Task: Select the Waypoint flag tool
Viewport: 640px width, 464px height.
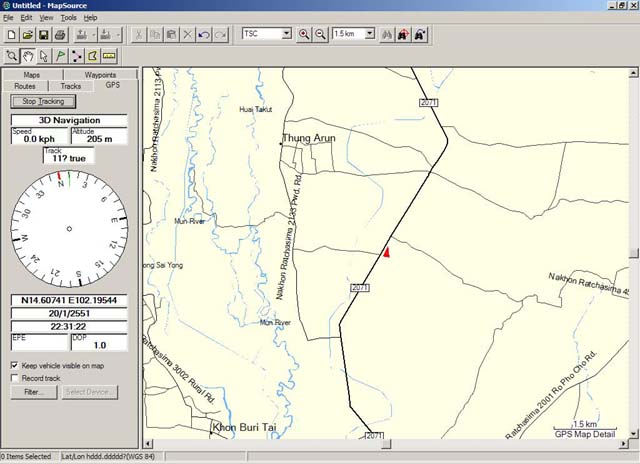Action: tap(60, 55)
